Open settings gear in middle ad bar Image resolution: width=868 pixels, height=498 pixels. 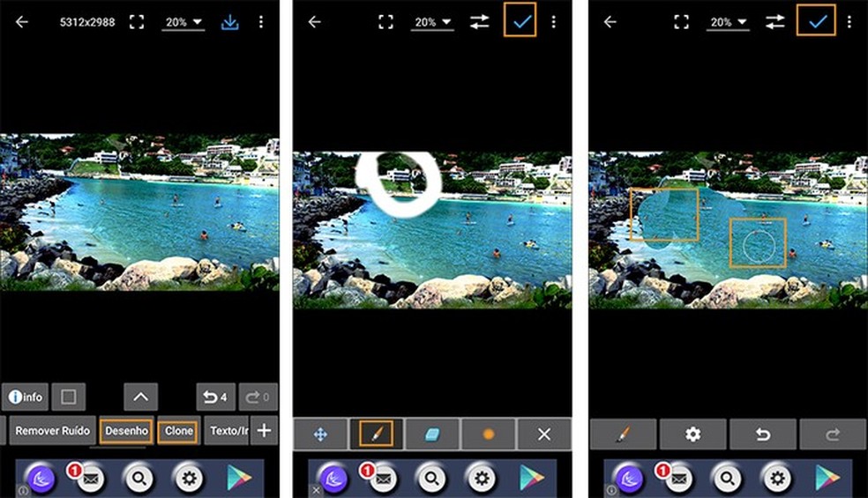tap(482, 478)
